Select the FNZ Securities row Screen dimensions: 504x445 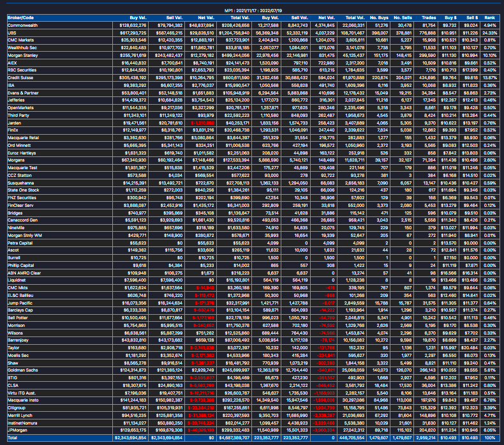point(253,198)
